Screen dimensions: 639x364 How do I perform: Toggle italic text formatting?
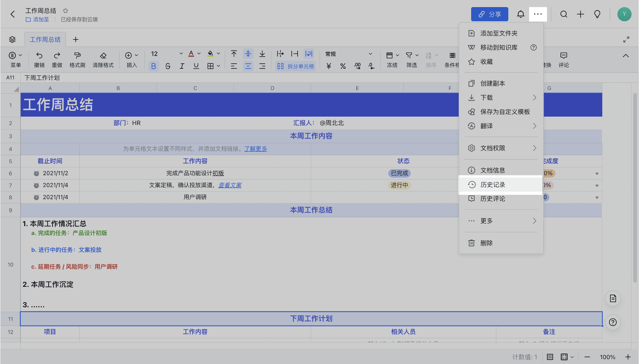coord(182,66)
